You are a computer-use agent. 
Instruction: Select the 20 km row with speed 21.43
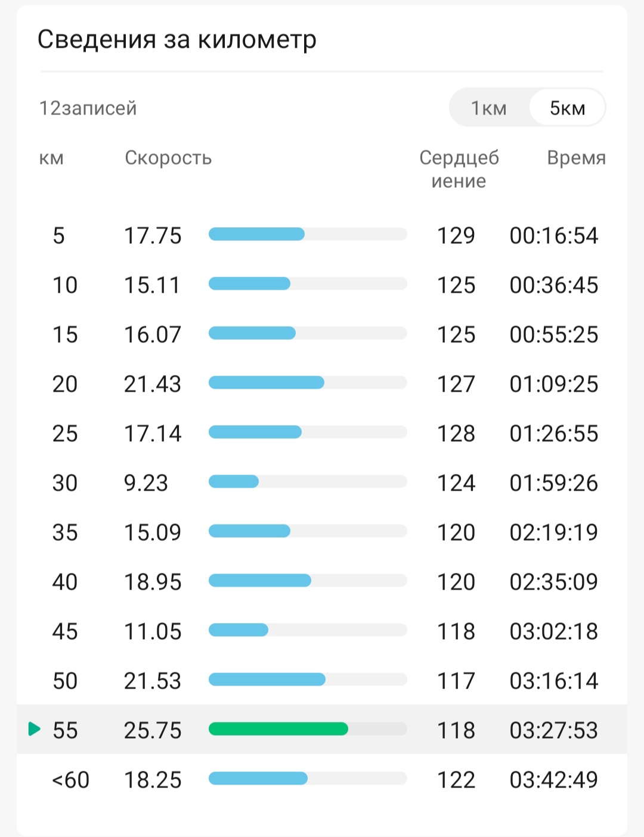[322, 384]
